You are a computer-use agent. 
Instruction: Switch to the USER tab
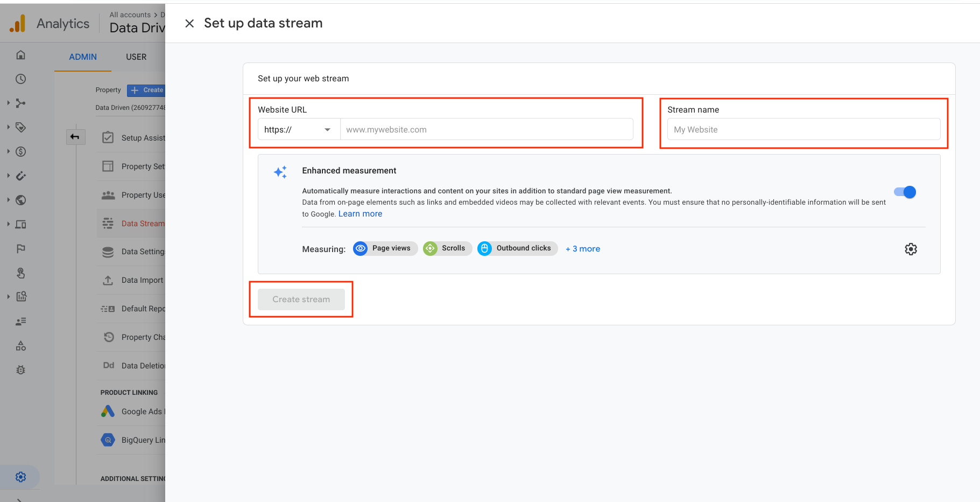136,57
